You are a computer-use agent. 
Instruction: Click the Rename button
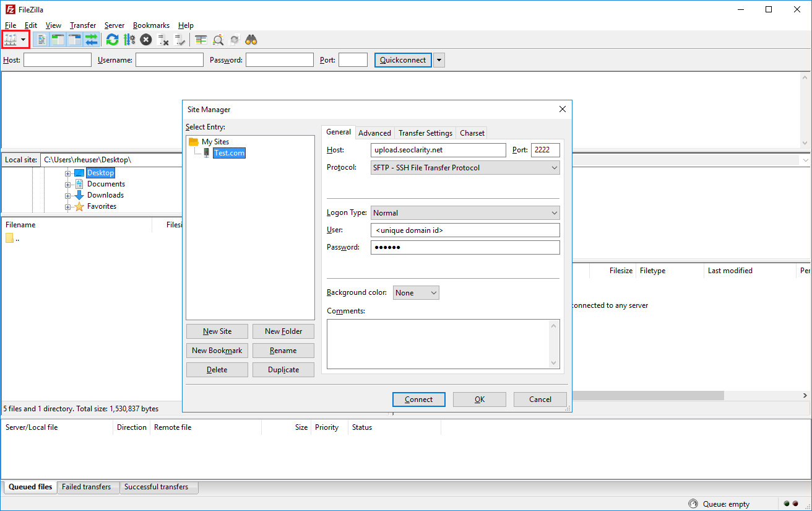coord(283,351)
